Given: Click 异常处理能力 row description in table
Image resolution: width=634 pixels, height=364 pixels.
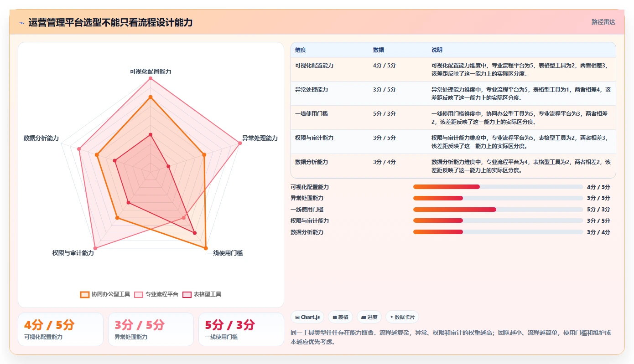Looking at the screenshot, I should click(521, 93).
